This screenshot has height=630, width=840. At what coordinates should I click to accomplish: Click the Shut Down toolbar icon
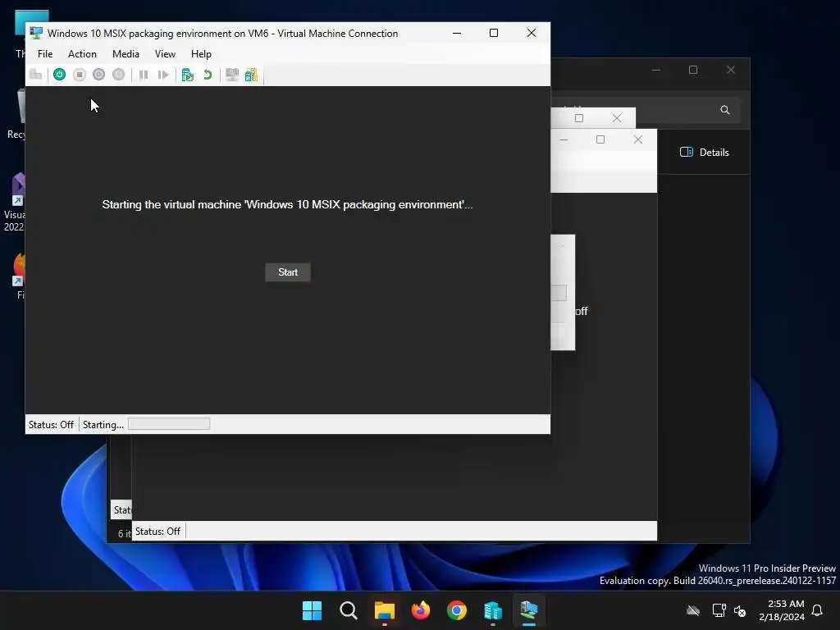click(x=98, y=75)
